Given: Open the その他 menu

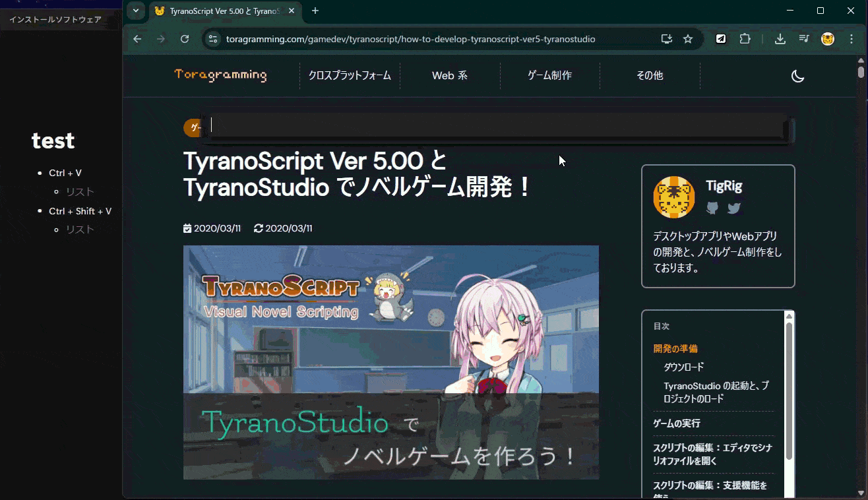Looking at the screenshot, I should 650,75.
